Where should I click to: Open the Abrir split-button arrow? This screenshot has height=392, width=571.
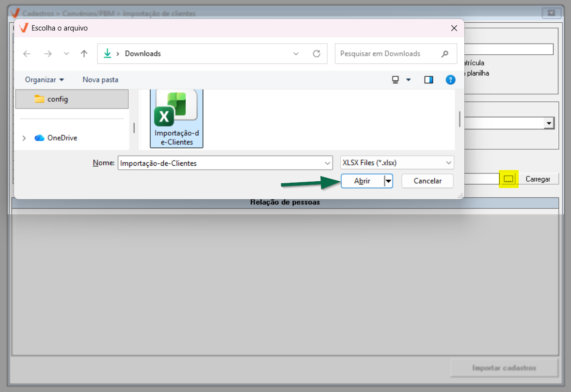(389, 181)
